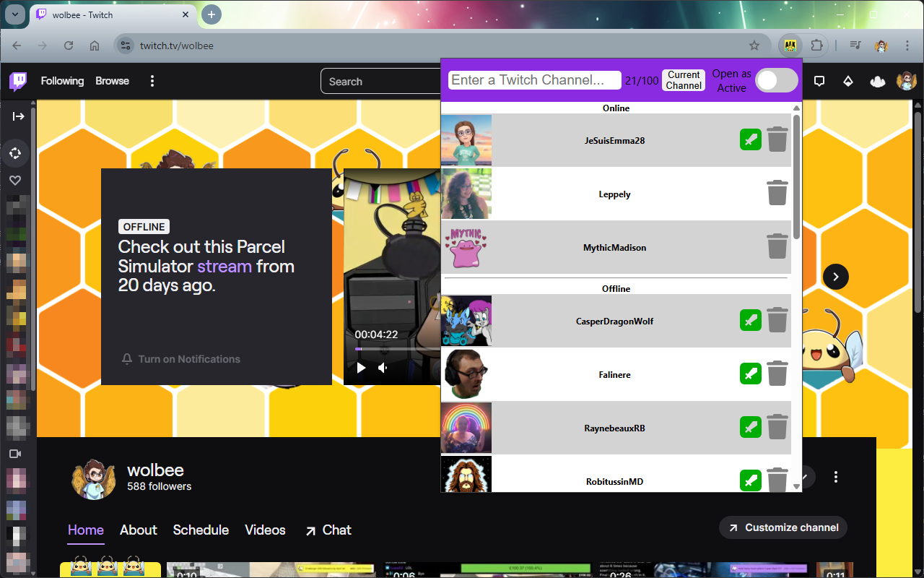Screen dimensions: 924x578
Task: Unmute the video preview volume
Action: 383,368
